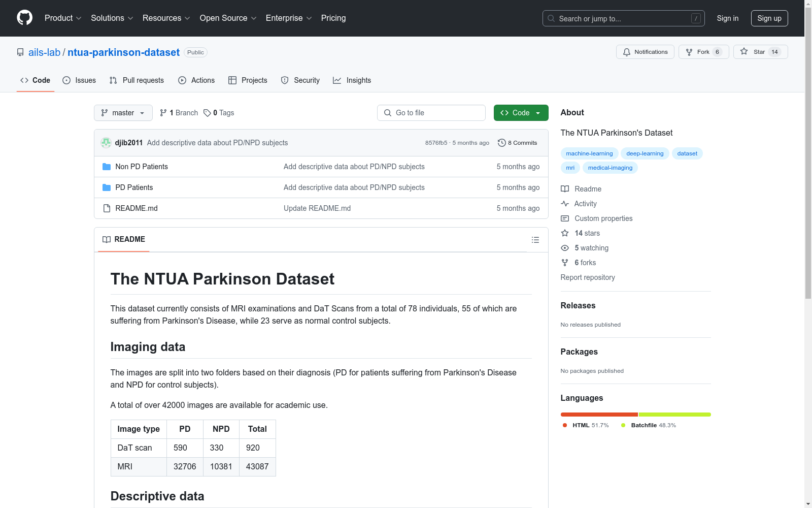Star the ntua-parkinson-dataset repository
812x508 pixels.
point(760,52)
